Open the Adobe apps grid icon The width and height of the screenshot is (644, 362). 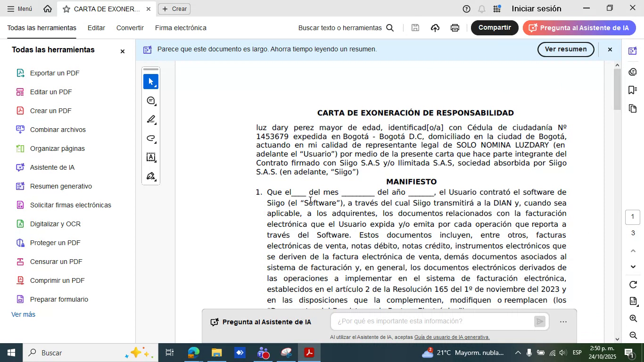pos(497,9)
